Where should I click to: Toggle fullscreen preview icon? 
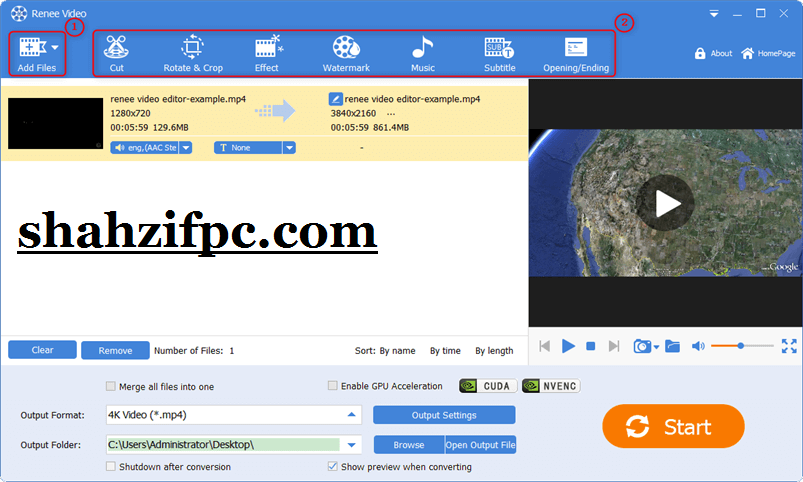point(789,346)
